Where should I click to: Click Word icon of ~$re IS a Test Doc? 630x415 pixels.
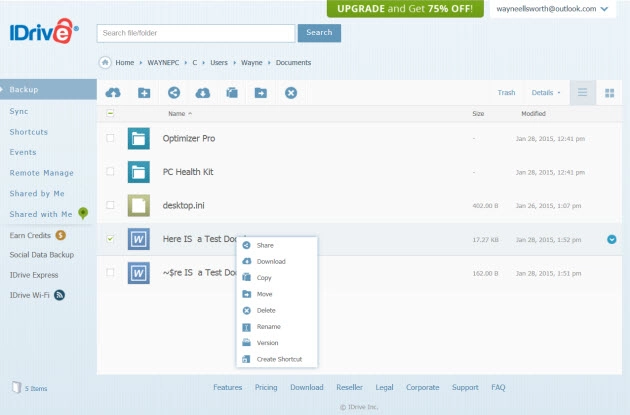[x=139, y=273]
